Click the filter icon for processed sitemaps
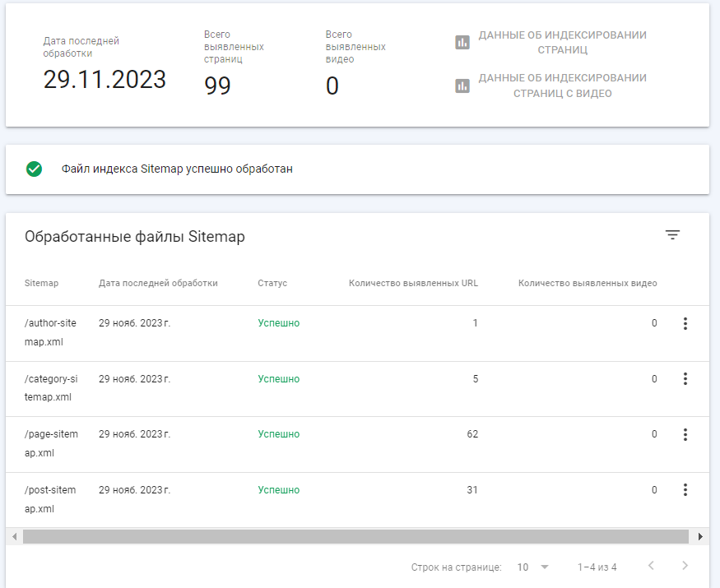This screenshot has height=588, width=720. pos(673,235)
